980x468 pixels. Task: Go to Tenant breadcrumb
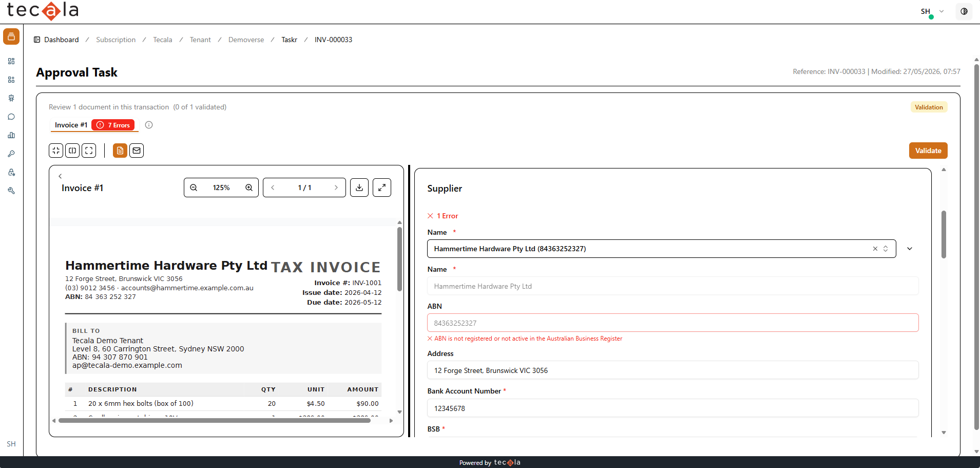pyautogui.click(x=200, y=40)
